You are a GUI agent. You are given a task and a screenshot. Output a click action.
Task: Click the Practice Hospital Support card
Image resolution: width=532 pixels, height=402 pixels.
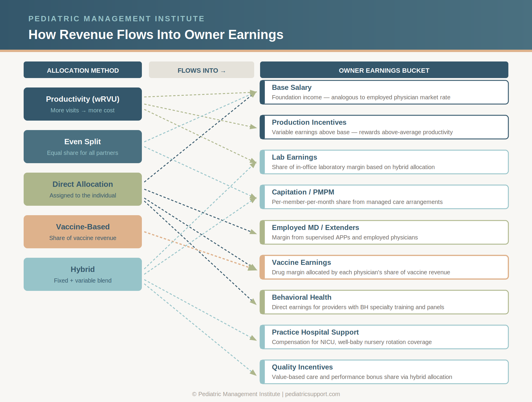[x=384, y=337]
